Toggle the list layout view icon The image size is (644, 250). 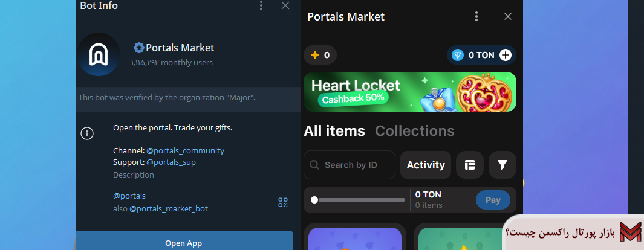tap(470, 165)
